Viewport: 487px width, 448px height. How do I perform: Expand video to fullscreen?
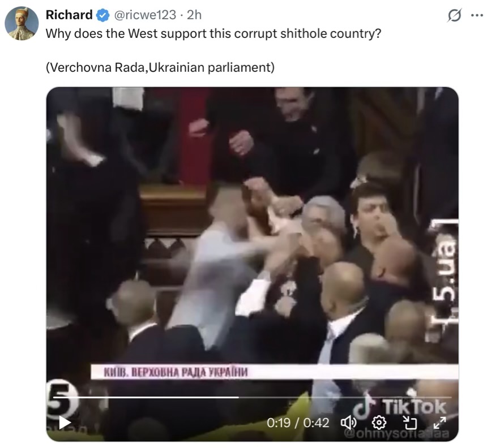click(x=439, y=422)
